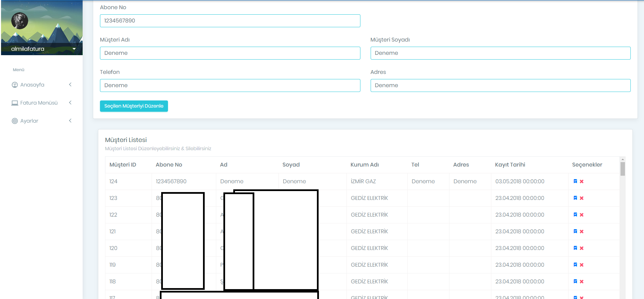644x299 pixels.
Task: Click delete icon for customer 123
Action: tap(582, 198)
